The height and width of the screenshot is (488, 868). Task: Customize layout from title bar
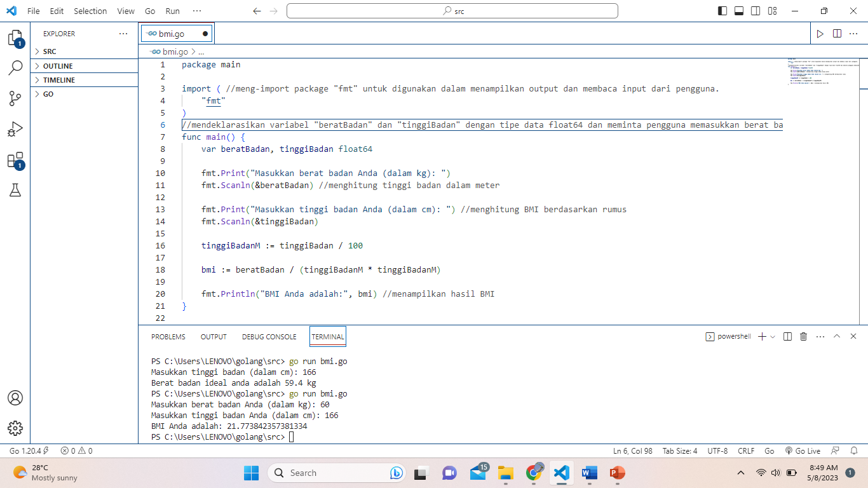[773, 11]
